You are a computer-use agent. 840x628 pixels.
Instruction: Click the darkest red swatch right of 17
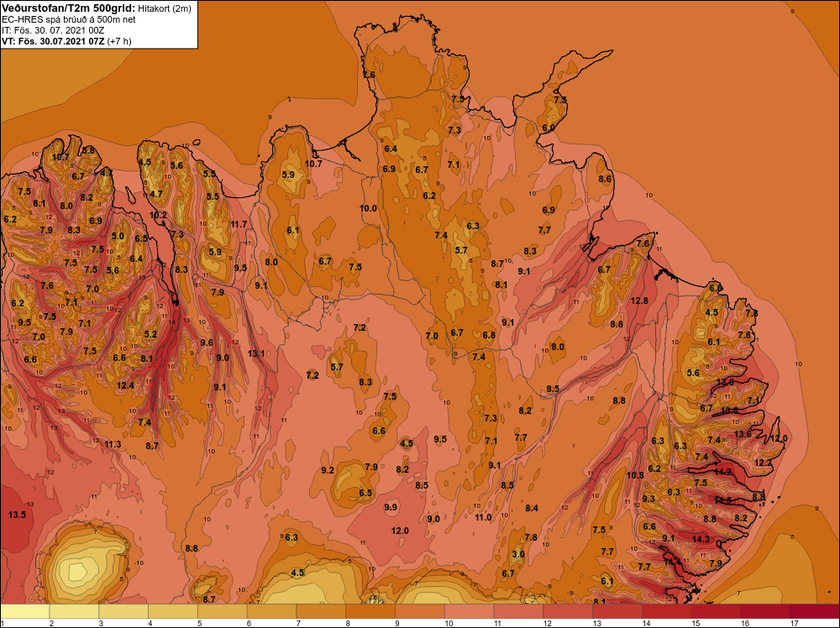tap(815, 611)
